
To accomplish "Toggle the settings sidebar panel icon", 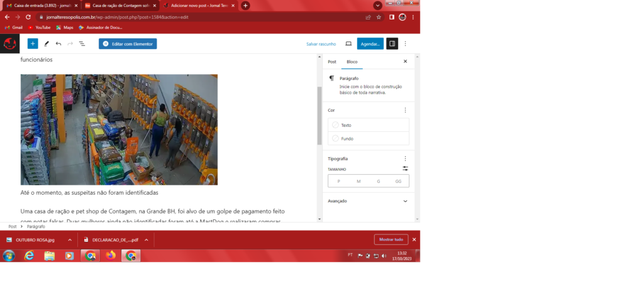I will [392, 43].
